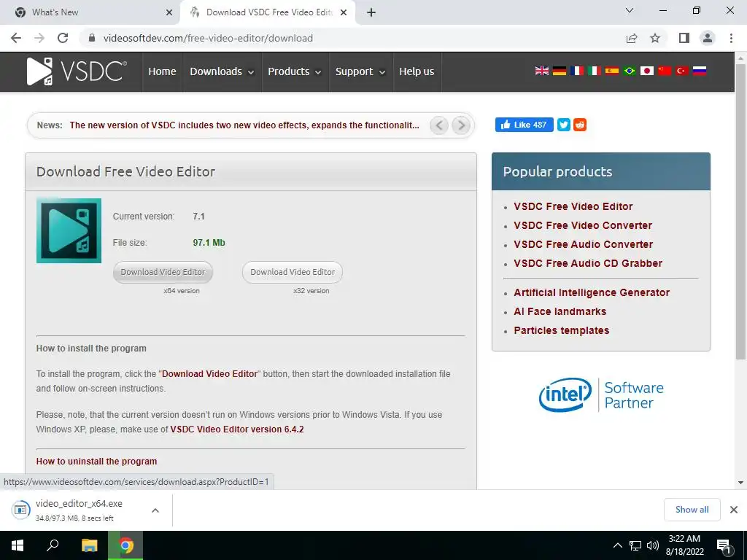Download Video Editor x32 version button
The width and height of the screenshot is (747, 560).
(293, 273)
